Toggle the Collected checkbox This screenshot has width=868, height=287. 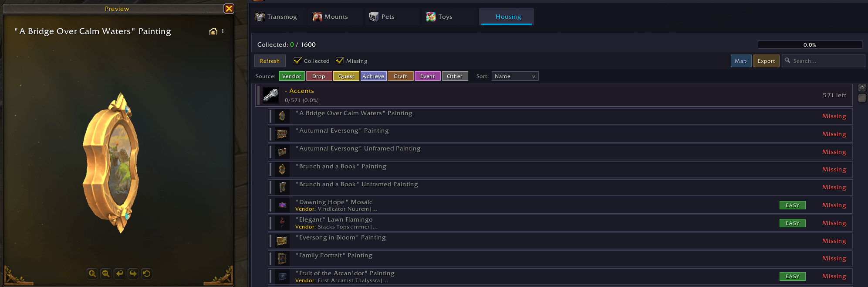(297, 61)
